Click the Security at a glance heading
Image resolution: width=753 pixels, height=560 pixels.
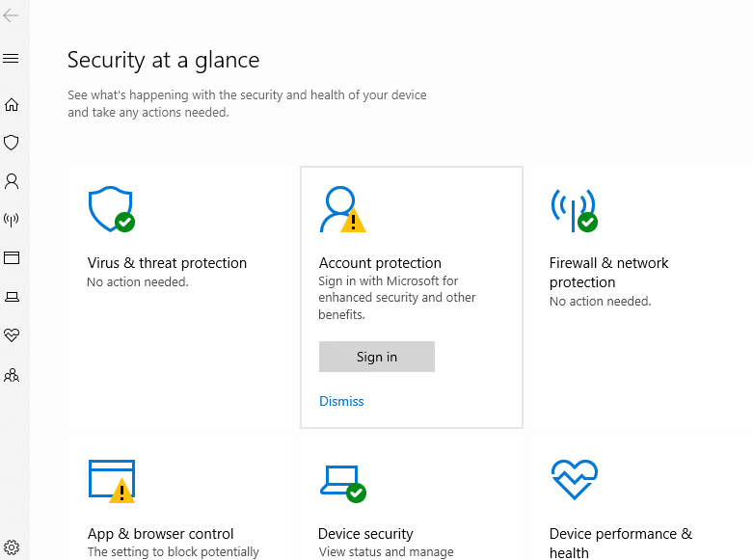point(163,60)
